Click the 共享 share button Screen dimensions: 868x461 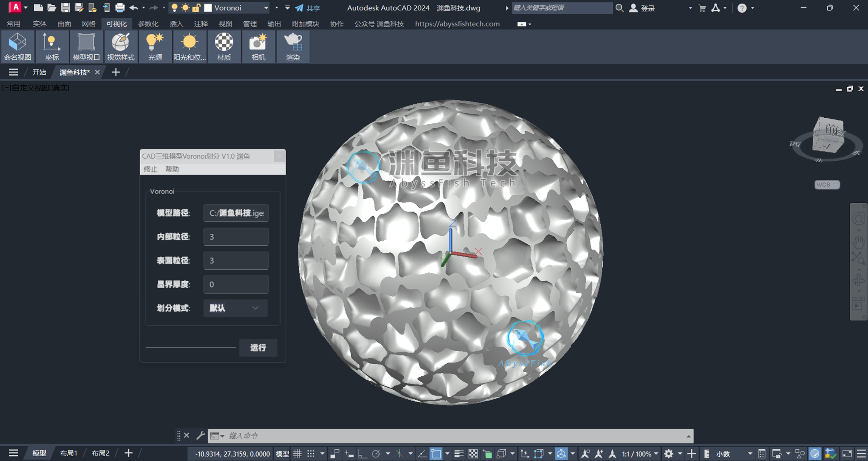307,8
